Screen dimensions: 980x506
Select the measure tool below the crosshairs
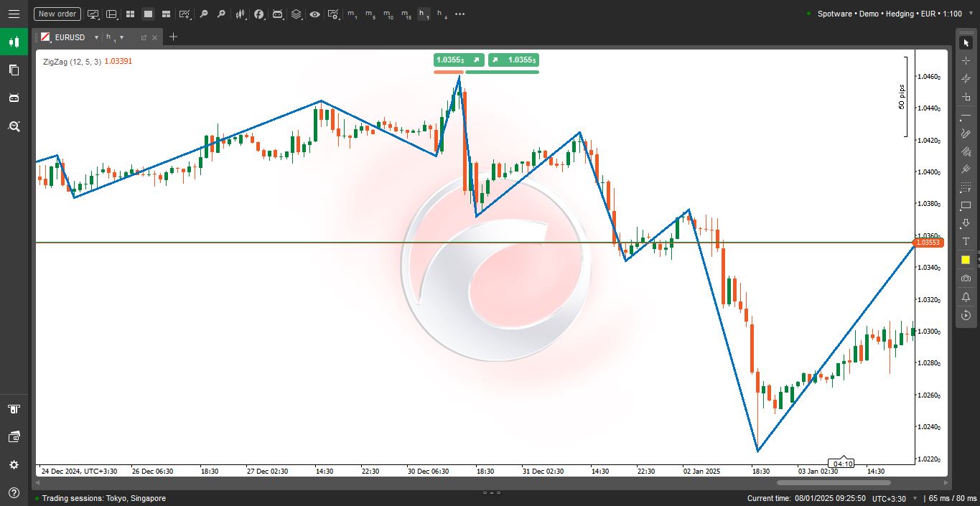966,97
